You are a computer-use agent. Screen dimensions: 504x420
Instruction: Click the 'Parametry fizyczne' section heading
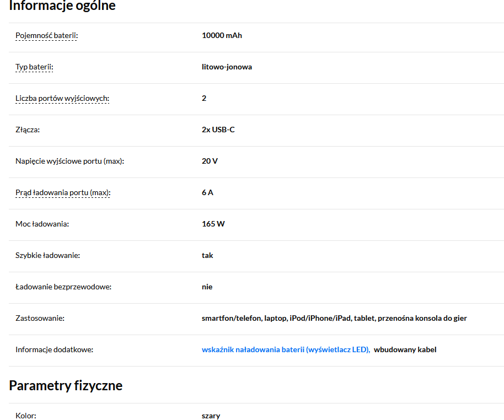point(66,385)
